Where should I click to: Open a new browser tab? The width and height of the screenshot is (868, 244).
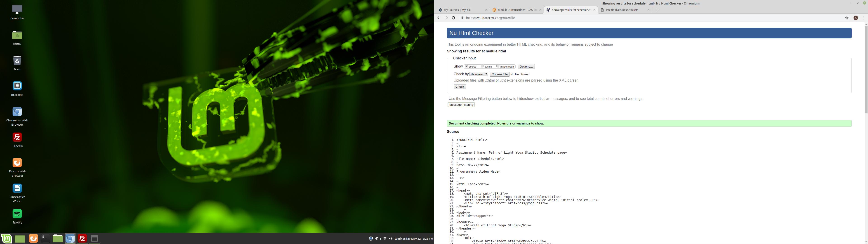tap(657, 10)
